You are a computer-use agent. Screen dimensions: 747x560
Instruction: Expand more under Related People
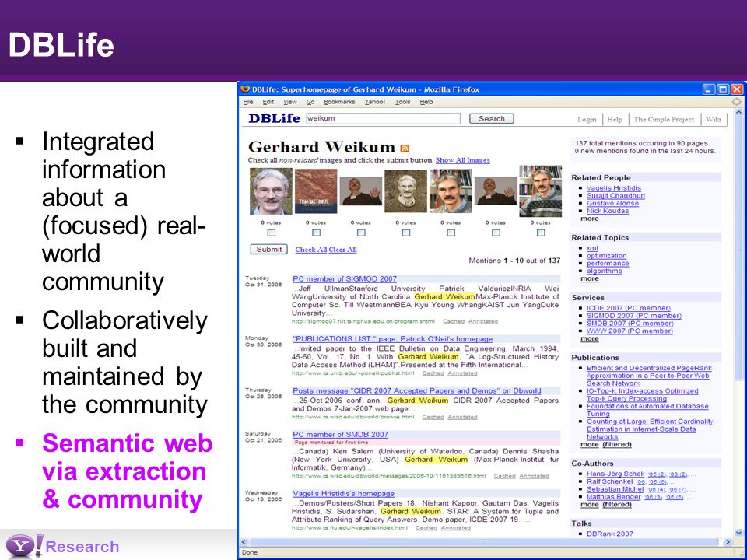click(590, 219)
